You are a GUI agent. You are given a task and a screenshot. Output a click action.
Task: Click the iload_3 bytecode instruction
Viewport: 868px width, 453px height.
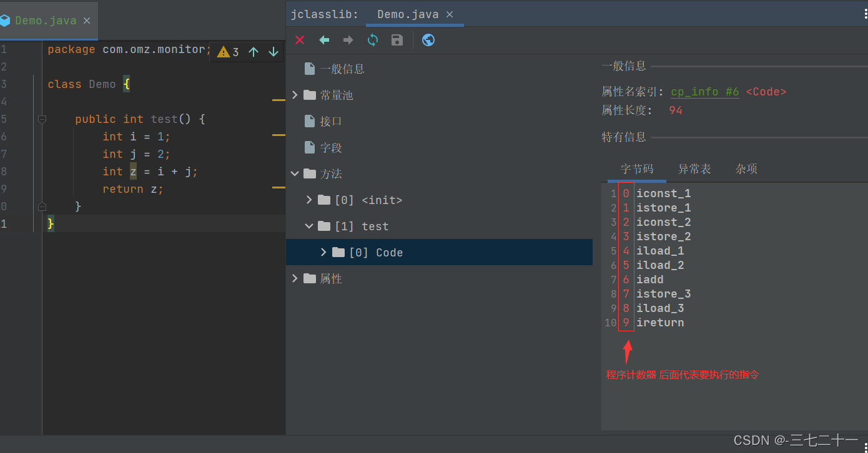[x=660, y=308]
